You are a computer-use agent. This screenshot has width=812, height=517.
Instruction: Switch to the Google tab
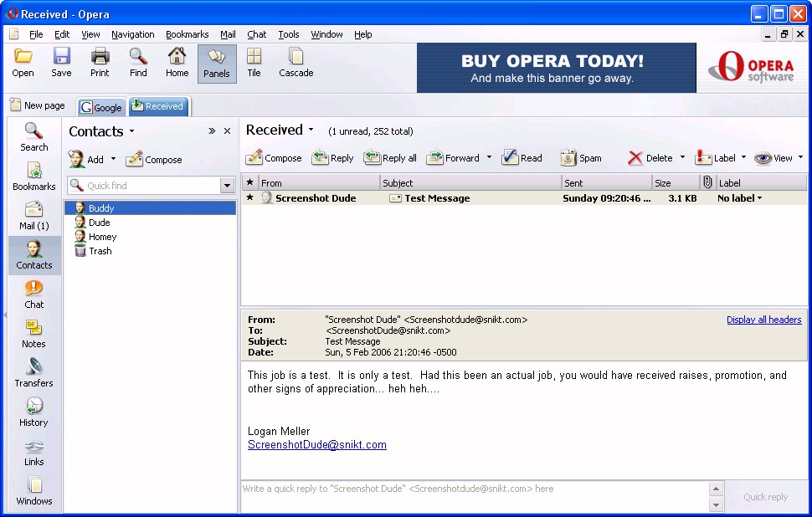(101, 107)
